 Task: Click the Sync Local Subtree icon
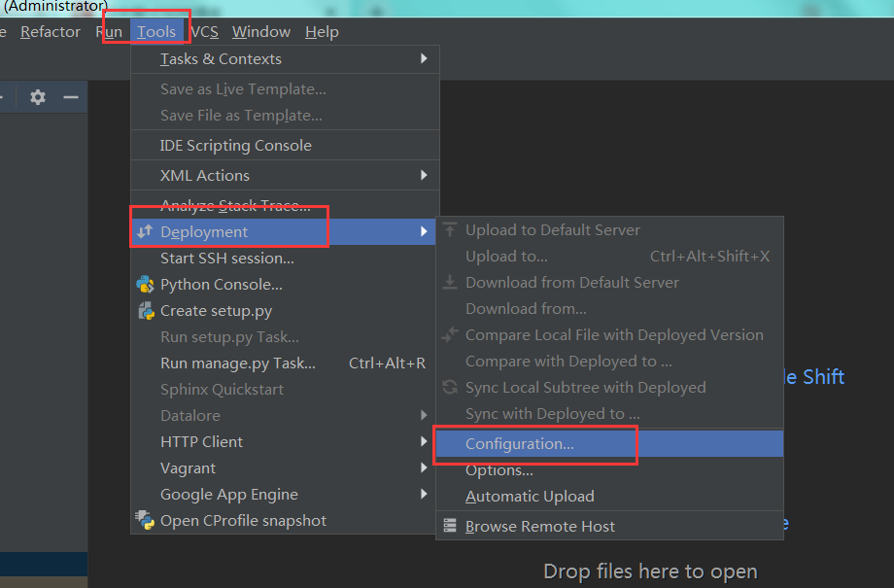pos(450,387)
